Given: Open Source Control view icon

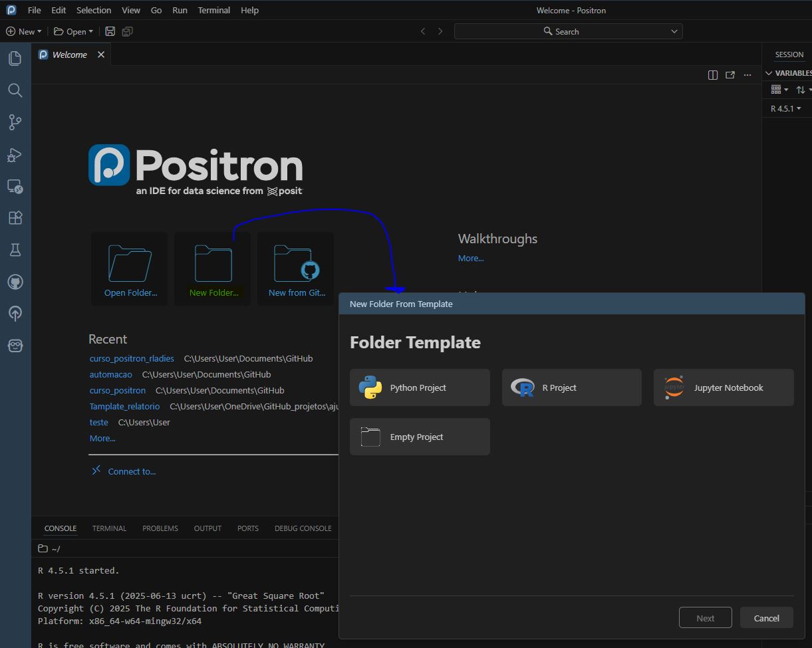Looking at the screenshot, I should coord(15,122).
